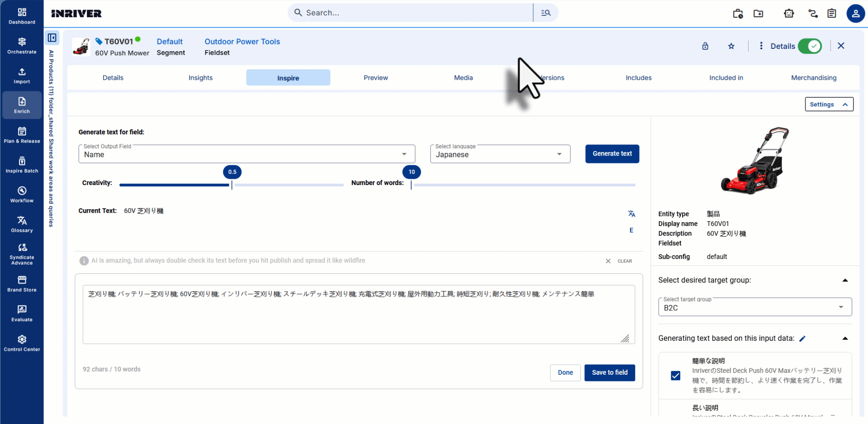Click the Outdoor Power Tools link

(x=242, y=42)
